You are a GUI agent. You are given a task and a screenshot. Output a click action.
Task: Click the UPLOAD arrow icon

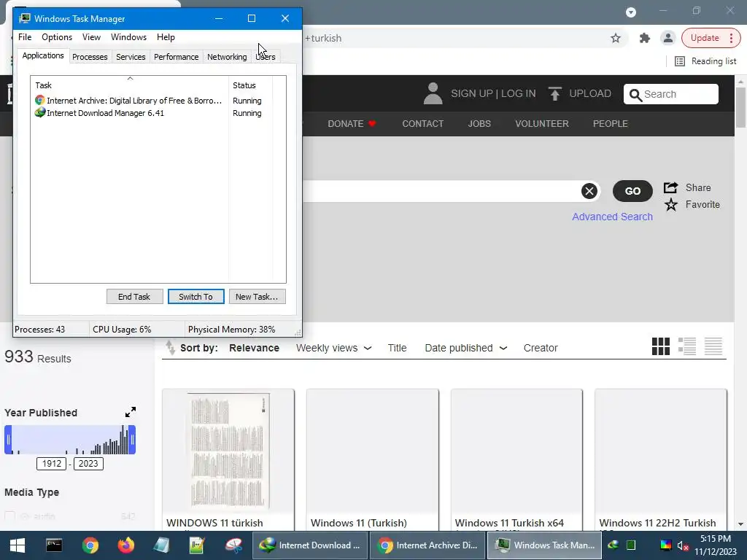coord(554,93)
